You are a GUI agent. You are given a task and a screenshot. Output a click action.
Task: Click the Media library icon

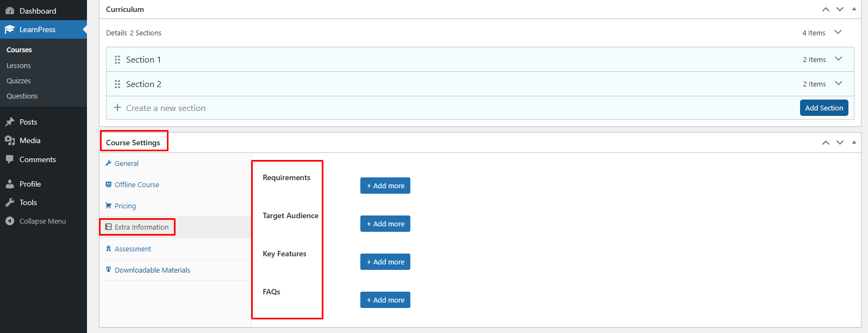[x=10, y=140]
